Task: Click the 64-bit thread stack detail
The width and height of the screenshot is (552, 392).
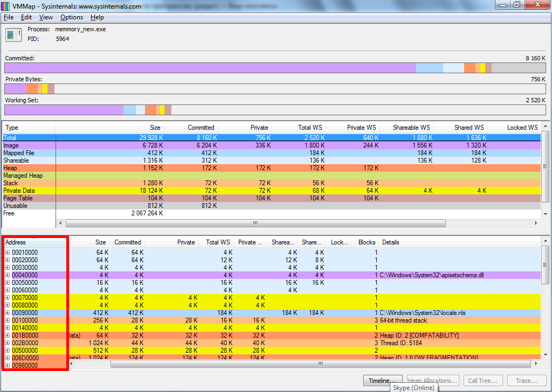Action: [x=403, y=320]
